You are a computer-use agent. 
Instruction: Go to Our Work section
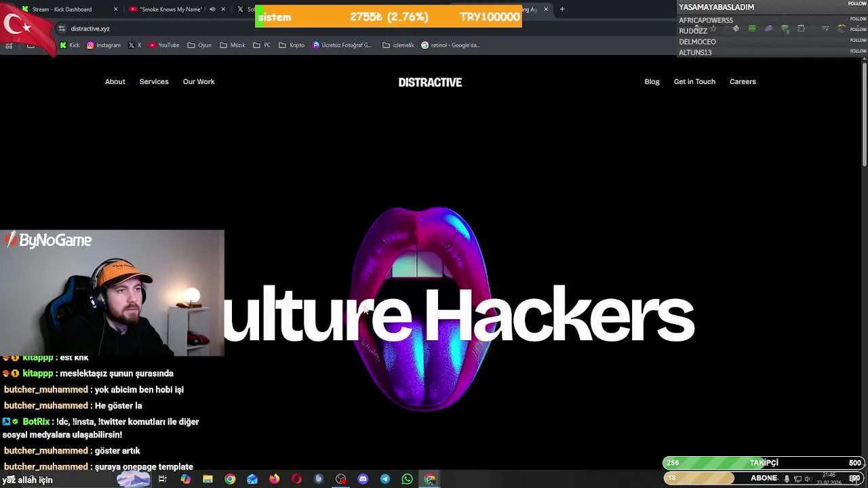(x=199, y=81)
